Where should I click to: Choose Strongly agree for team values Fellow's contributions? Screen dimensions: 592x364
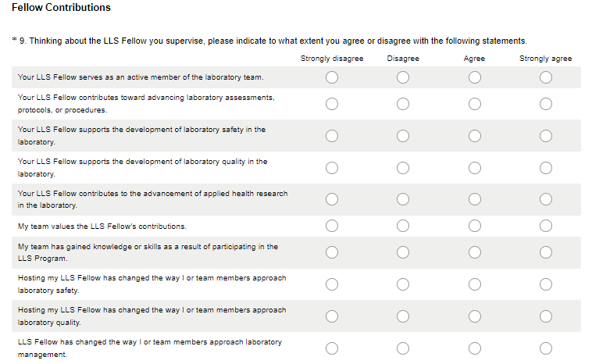pyautogui.click(x=545, y=227)
